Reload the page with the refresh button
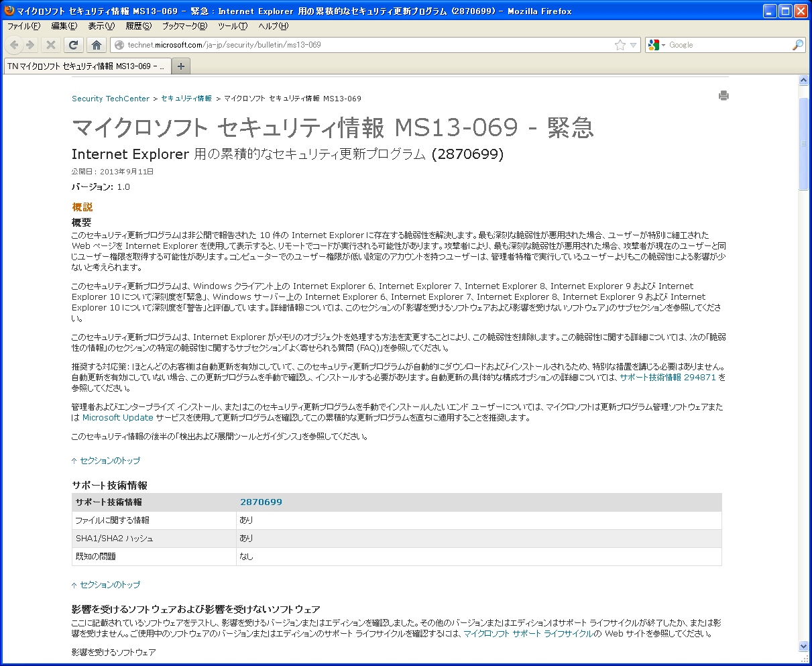Screen dimensions: 812x666 click(x=73, y=45)
